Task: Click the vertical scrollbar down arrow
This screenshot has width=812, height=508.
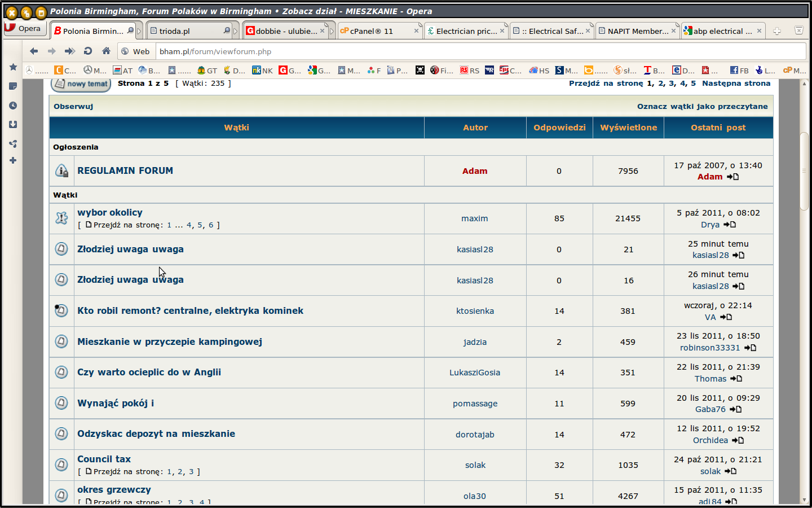Action: point(805,500)
